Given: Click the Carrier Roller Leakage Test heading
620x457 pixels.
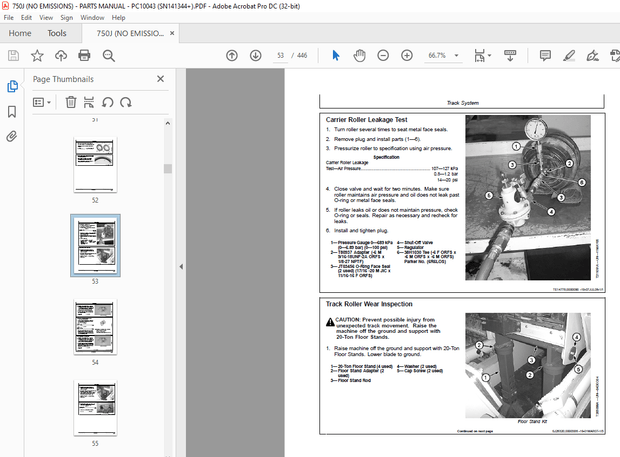Looking at the screenshot, I should pos(366,119).
